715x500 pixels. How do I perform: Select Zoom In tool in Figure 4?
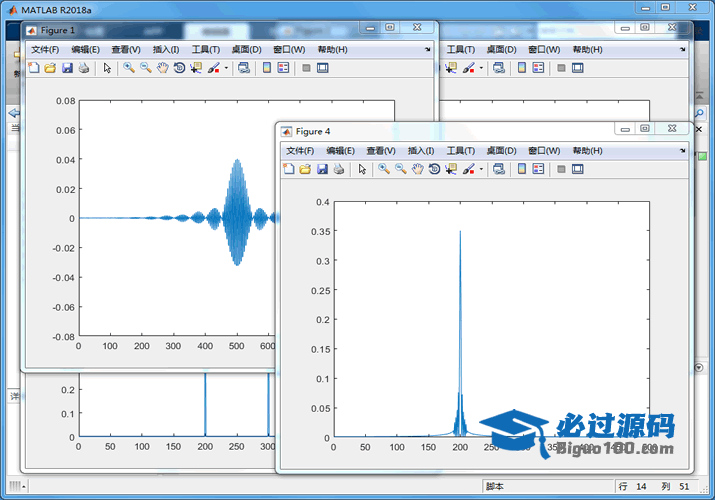pos(384,169)
